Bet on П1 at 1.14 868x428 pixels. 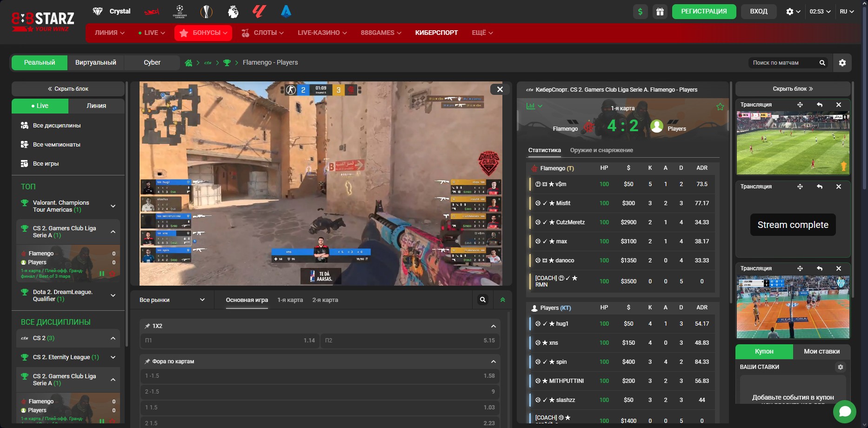230,341
